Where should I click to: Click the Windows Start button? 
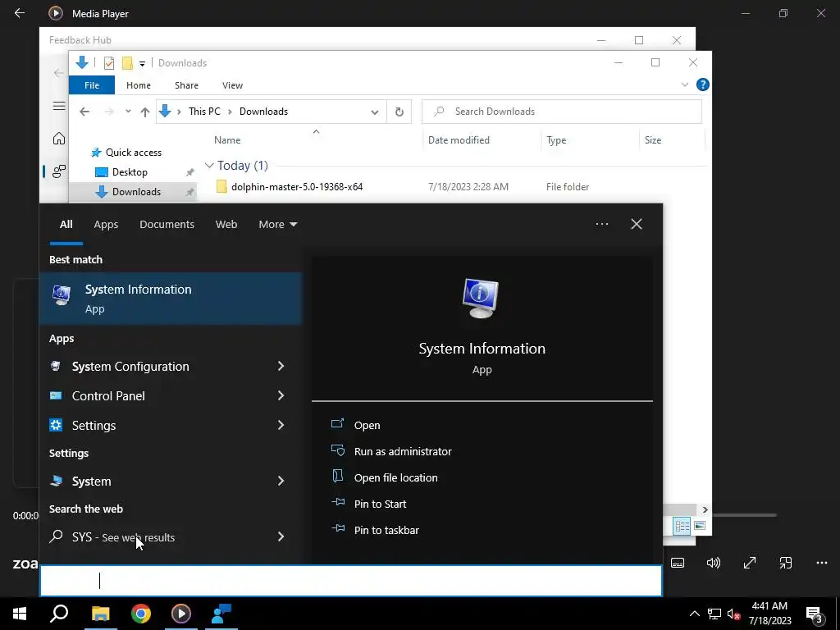20,614
